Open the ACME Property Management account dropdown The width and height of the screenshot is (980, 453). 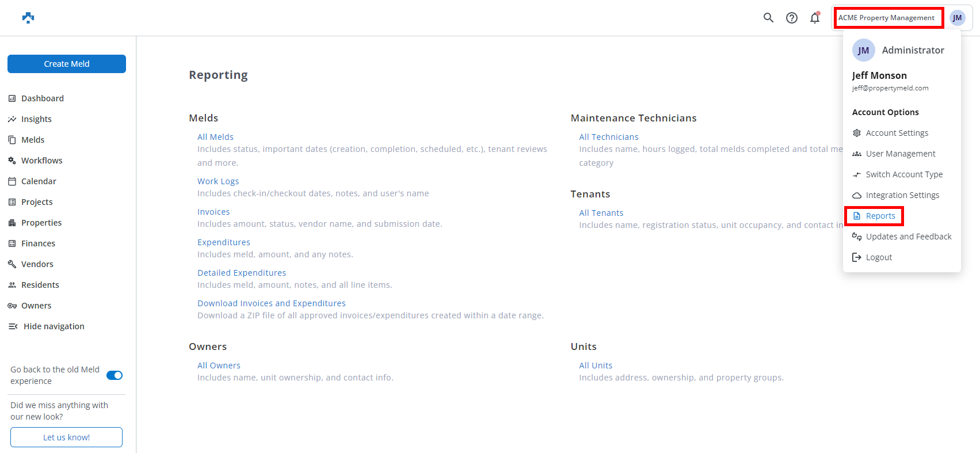(x=886, y=18)
